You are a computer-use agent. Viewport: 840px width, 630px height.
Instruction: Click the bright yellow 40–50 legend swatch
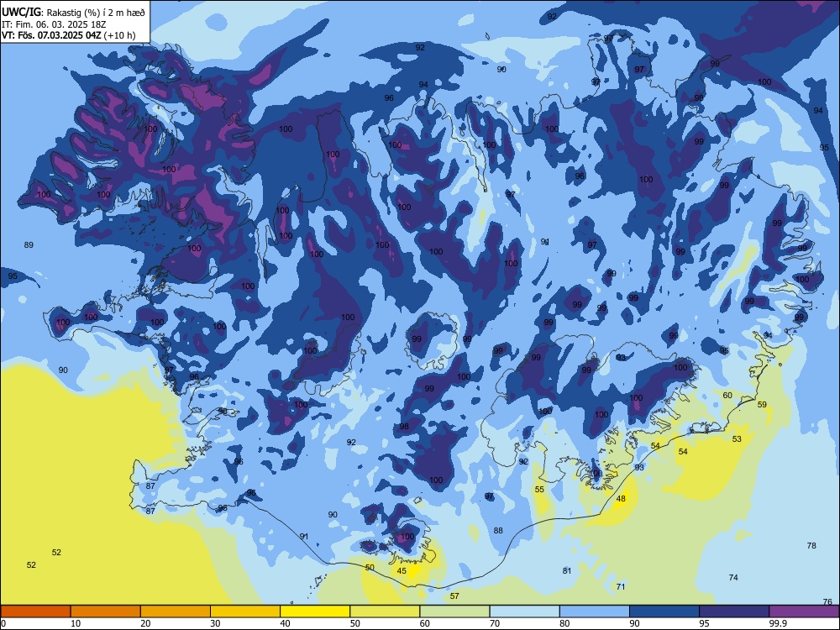(x=315, y=612)
